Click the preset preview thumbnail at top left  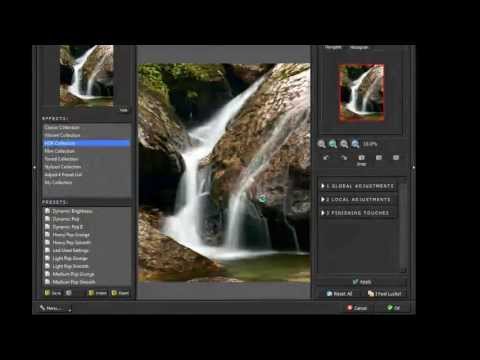coord(86,76)
